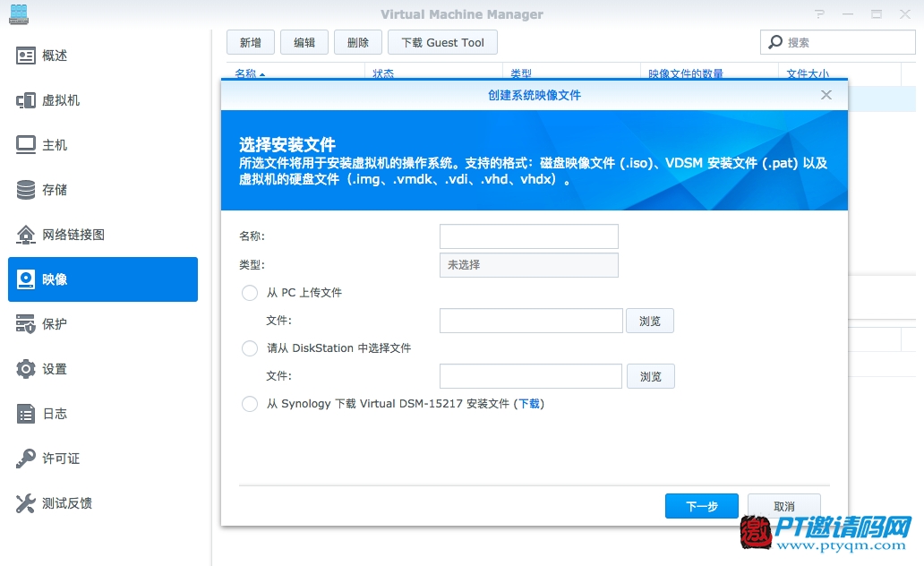Open the 测试反馈 page

pyautogui.click(x=66, y=503)
